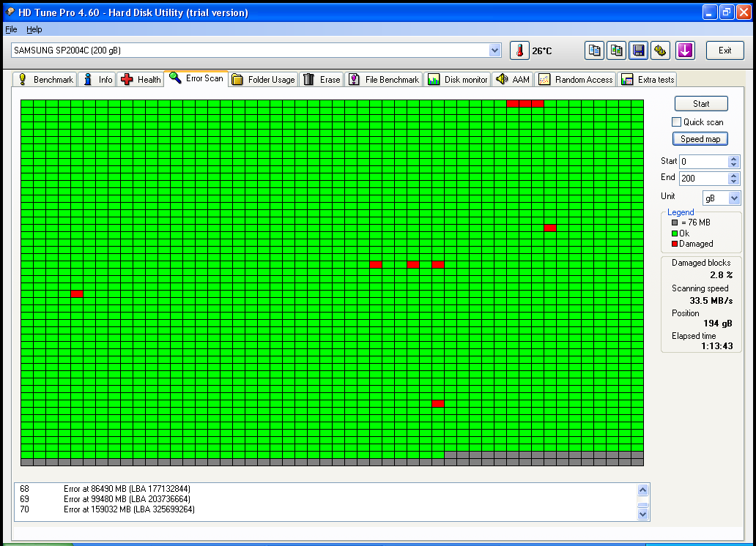Screen dimensions: 756x546
Task: Select the Error Scan tab
Action: [x=196, y=78]
